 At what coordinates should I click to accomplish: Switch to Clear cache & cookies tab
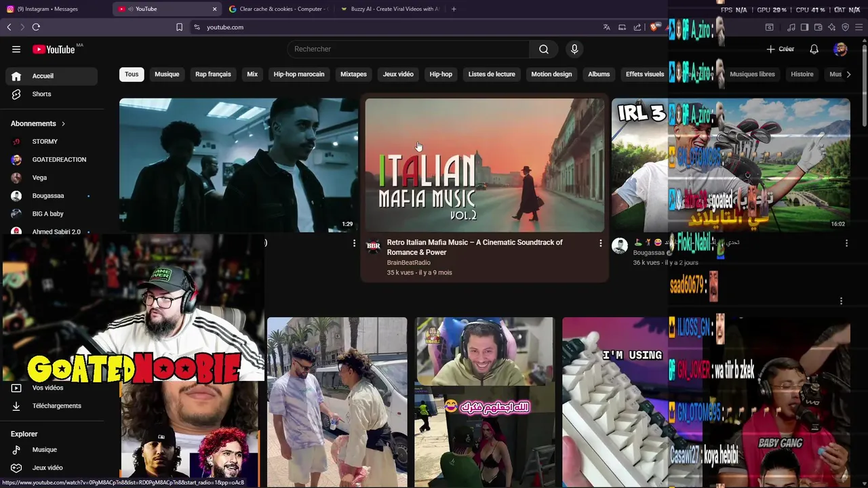278,9
